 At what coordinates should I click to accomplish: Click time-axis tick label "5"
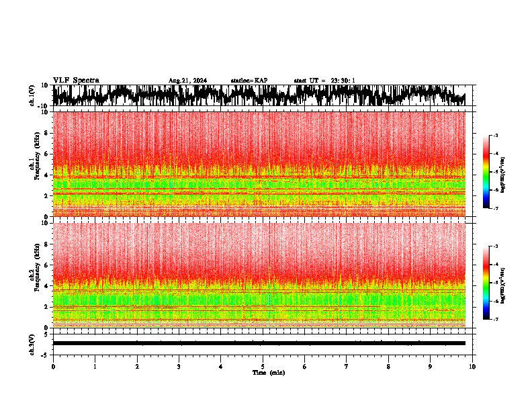(263, 367)
